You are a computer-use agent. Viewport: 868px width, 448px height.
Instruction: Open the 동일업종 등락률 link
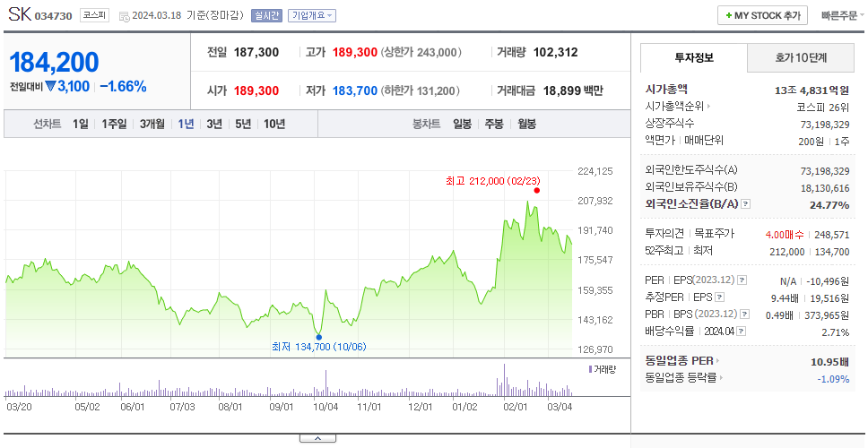tap(681, 378)
